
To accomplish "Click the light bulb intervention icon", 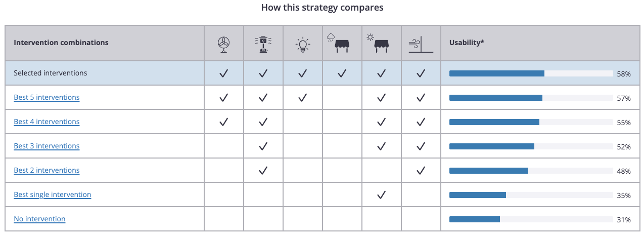I will coord(302,45).
